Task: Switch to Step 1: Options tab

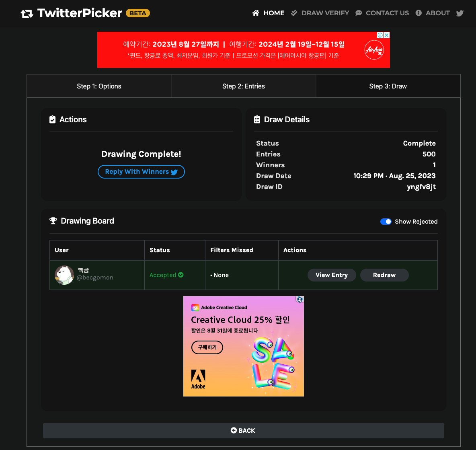Action: (x=99, y=86)
